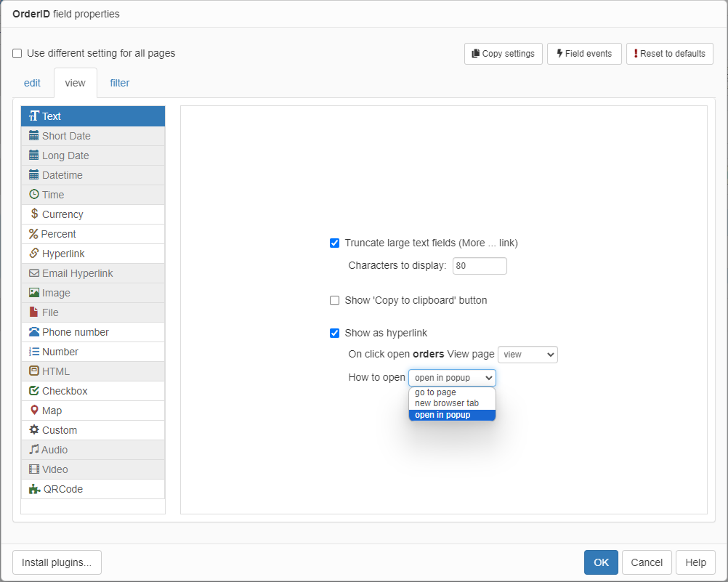Choose the QRCode puzzle icon entry
Screen dimensions: 728x582
34,489
